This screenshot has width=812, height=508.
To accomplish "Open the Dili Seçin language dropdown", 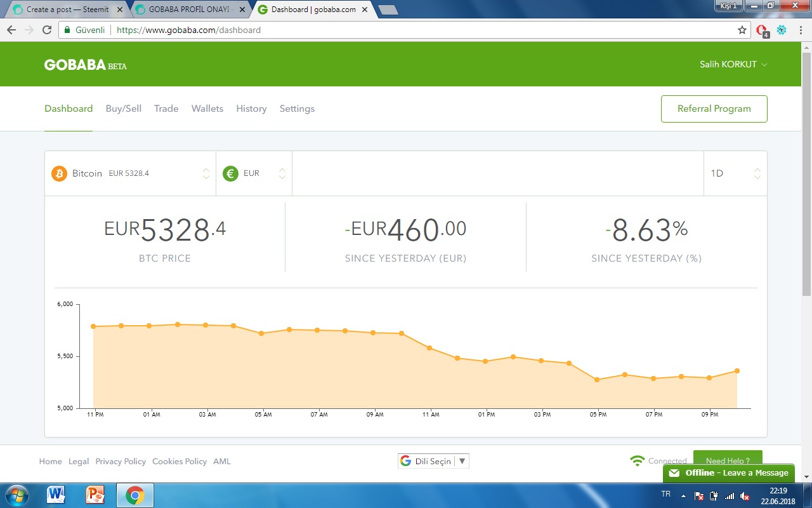I will [x=433, y=461].
